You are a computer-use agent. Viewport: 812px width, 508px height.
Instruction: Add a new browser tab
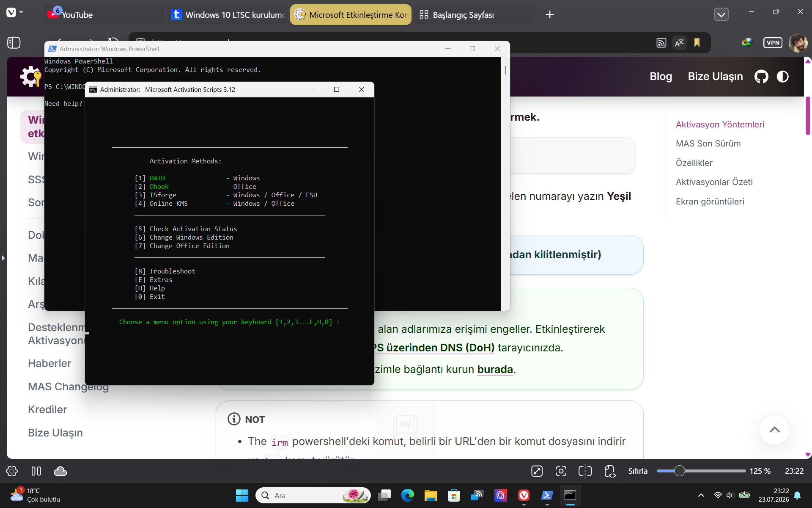[x=549, y=14]
